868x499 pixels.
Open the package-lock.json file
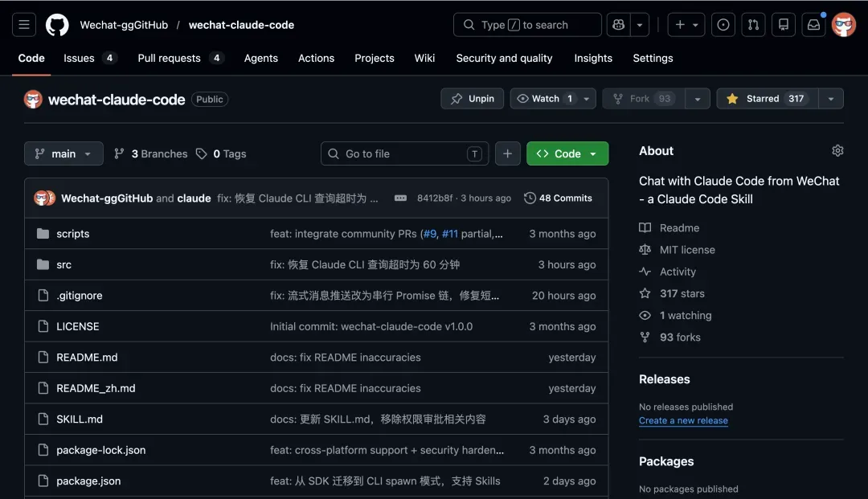tap(100, 450)
